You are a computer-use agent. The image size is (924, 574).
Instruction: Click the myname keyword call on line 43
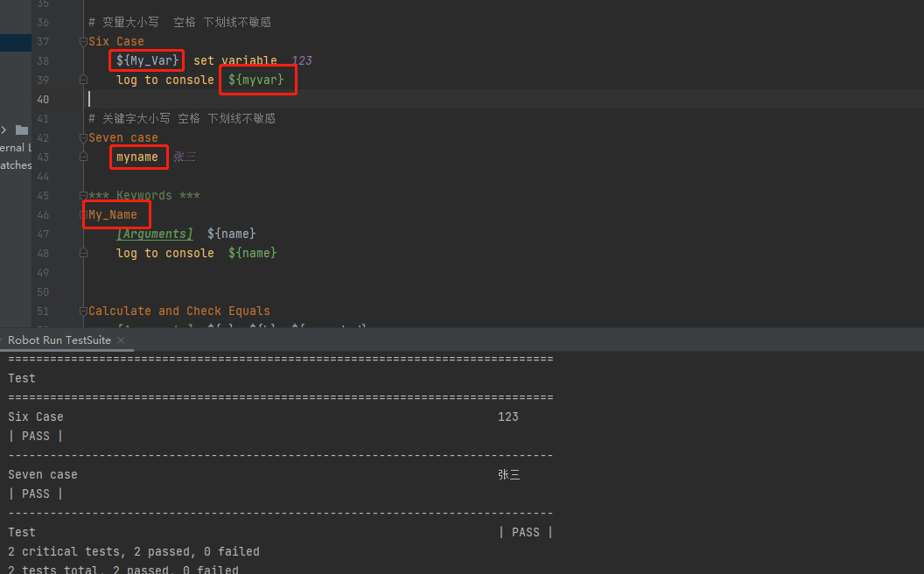(x=137, y=157)
